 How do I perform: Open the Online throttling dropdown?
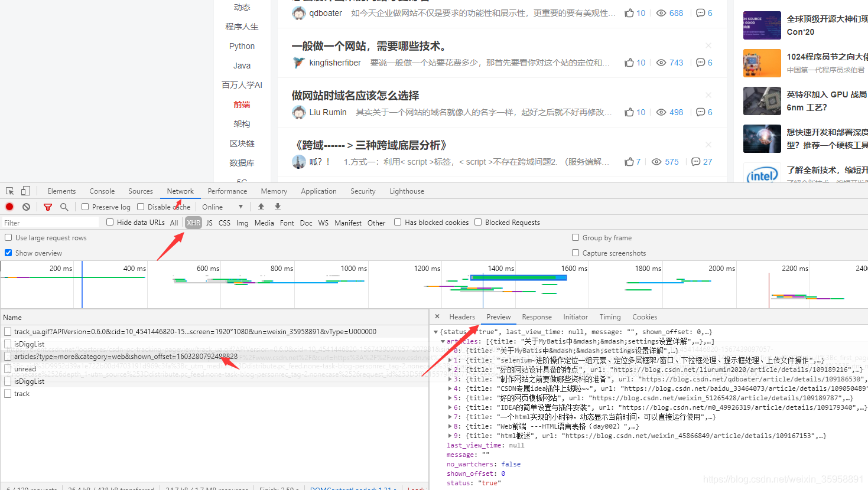(x=223, y=207)
